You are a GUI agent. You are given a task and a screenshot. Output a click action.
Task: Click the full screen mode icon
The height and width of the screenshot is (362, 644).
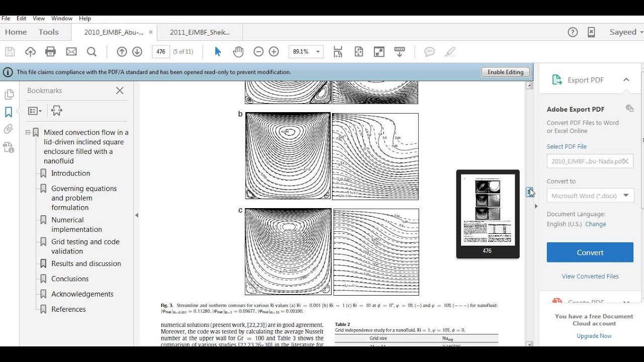point(379,51)
